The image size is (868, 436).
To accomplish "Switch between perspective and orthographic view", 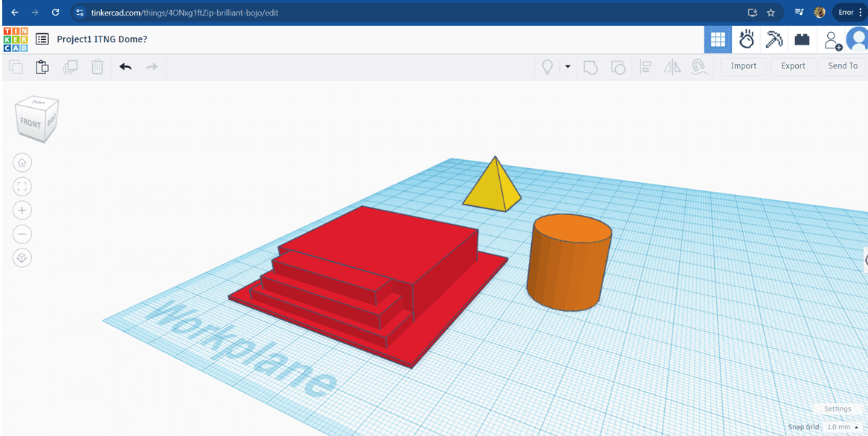I will (22, 258).
